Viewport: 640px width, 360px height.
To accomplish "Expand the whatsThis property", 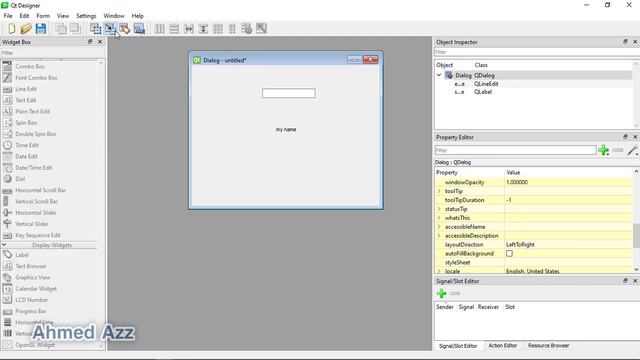I will pyautogui.click(x=439, y=218).
